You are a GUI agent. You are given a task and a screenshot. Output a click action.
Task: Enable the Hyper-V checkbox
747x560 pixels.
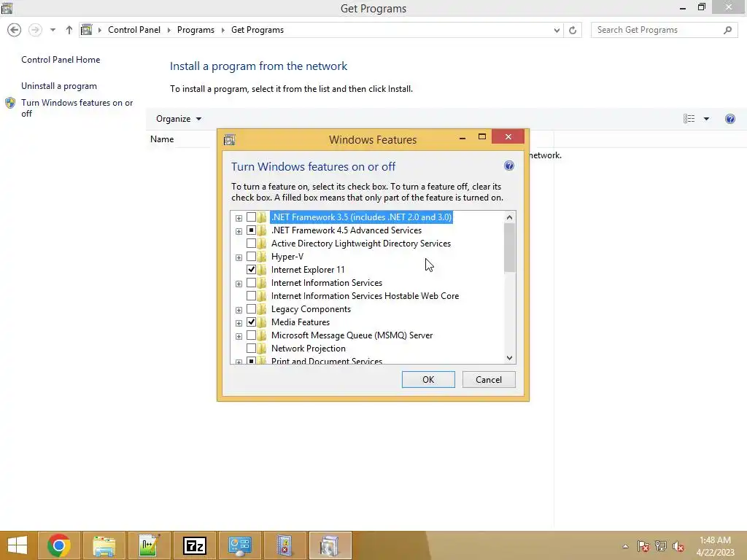(251, 257)
